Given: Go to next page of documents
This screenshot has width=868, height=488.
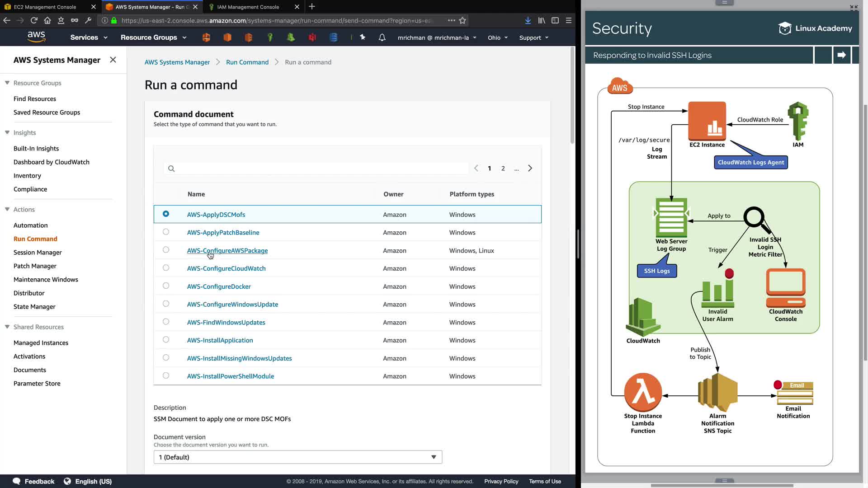Looking at the screenshot, I should tap(530, 168).
